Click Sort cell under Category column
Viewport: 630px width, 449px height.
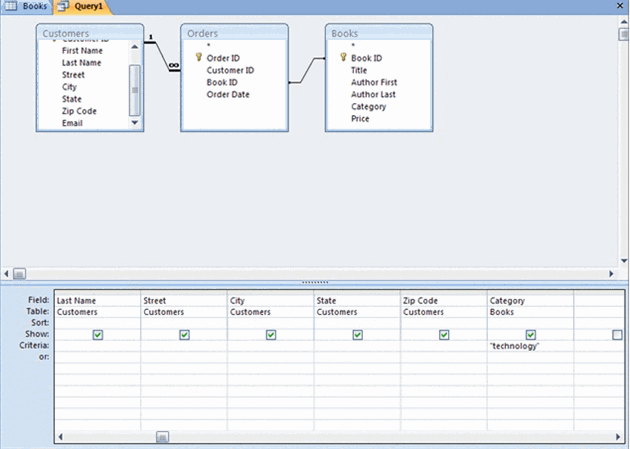click(530, 323)
